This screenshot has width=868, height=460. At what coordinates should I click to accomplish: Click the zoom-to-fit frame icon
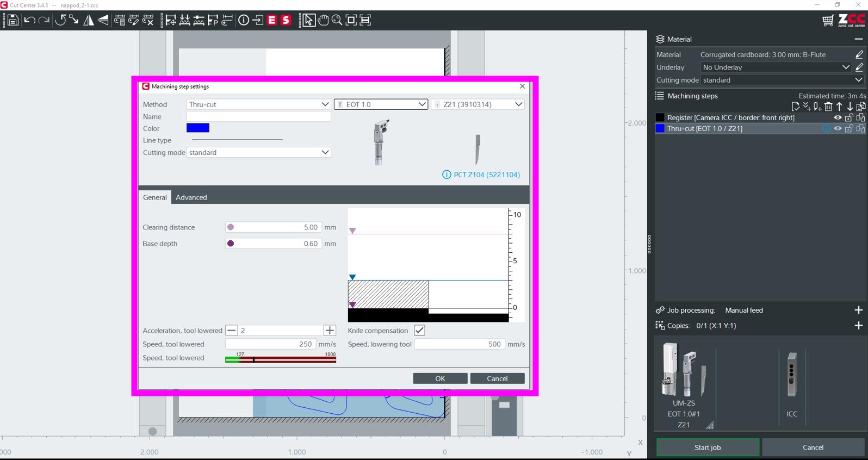point(351,20)
